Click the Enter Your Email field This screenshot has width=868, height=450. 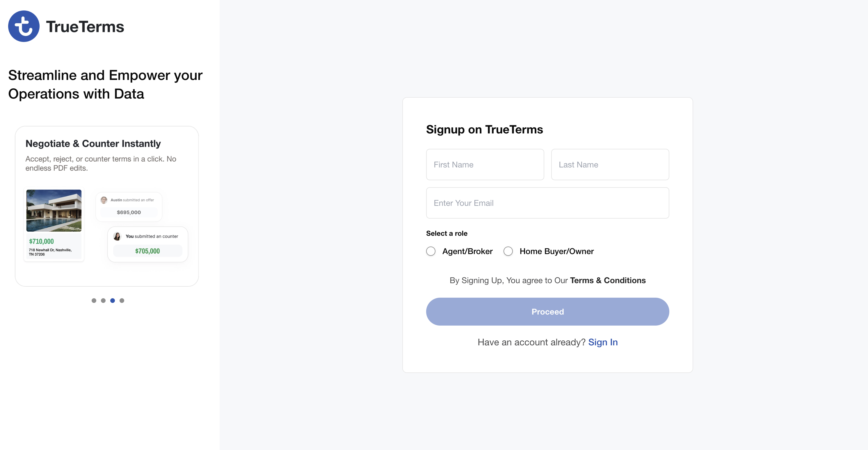tap(547, 203)
